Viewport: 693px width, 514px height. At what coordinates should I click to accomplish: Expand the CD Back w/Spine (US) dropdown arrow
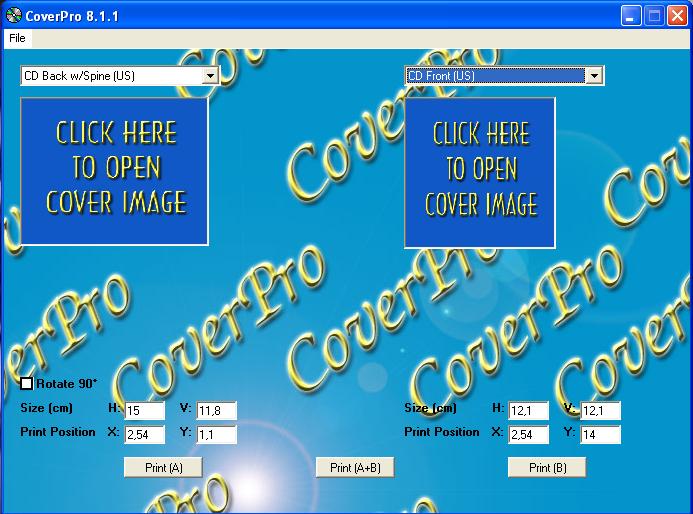click(210, 76)
